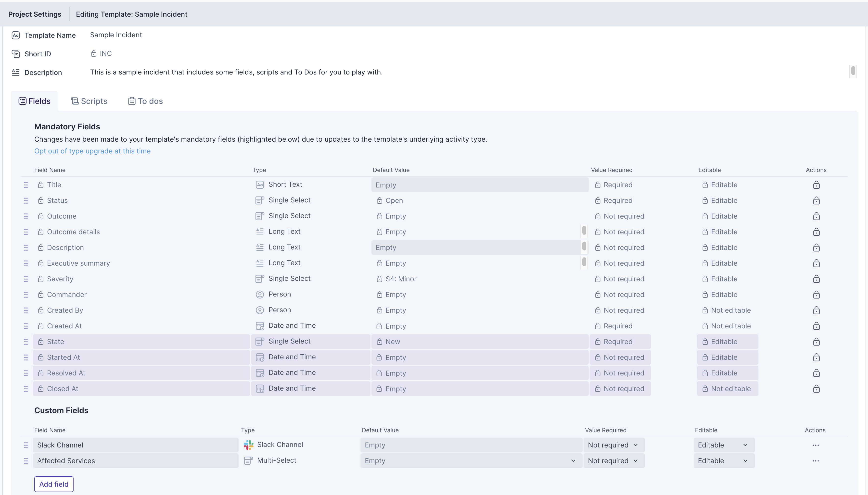Click lock icon next to Short ID INC
Viewport: 868px width, 495px height.
click(x=93, y=54)
